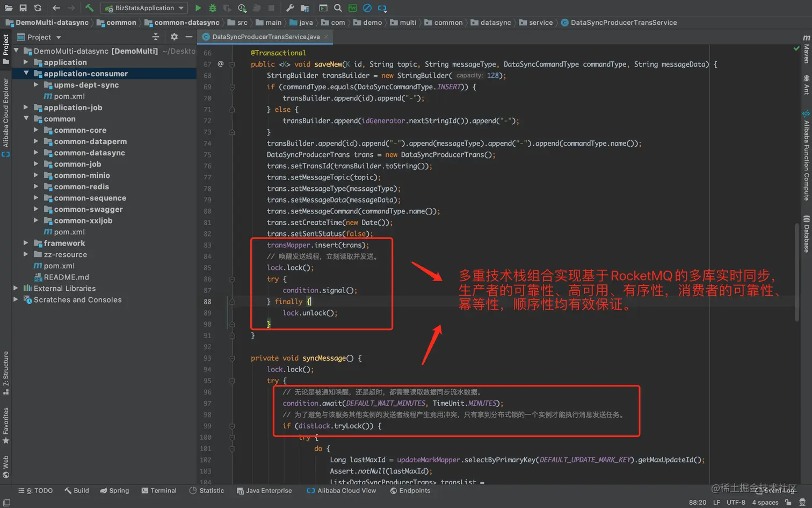The height and width of the screenshot is (508, 812).
Task: Click collapse all icon in Project panel
Action: 156,37
